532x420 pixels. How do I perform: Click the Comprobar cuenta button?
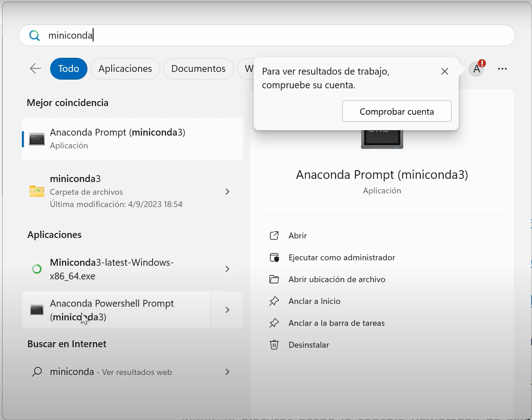[397, 111]
